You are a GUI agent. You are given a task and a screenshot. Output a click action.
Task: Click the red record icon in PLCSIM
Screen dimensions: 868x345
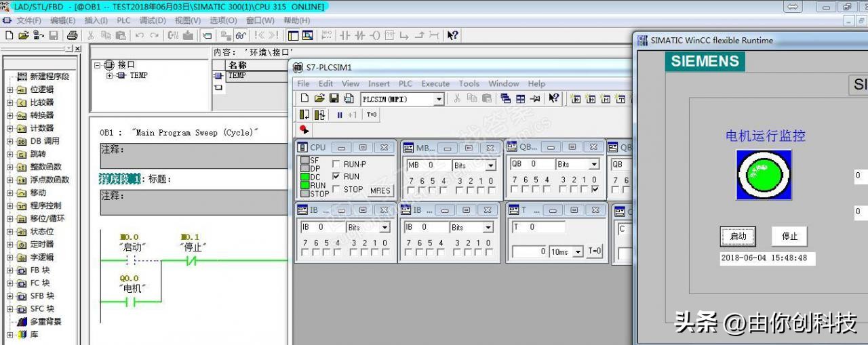[304, 129]
